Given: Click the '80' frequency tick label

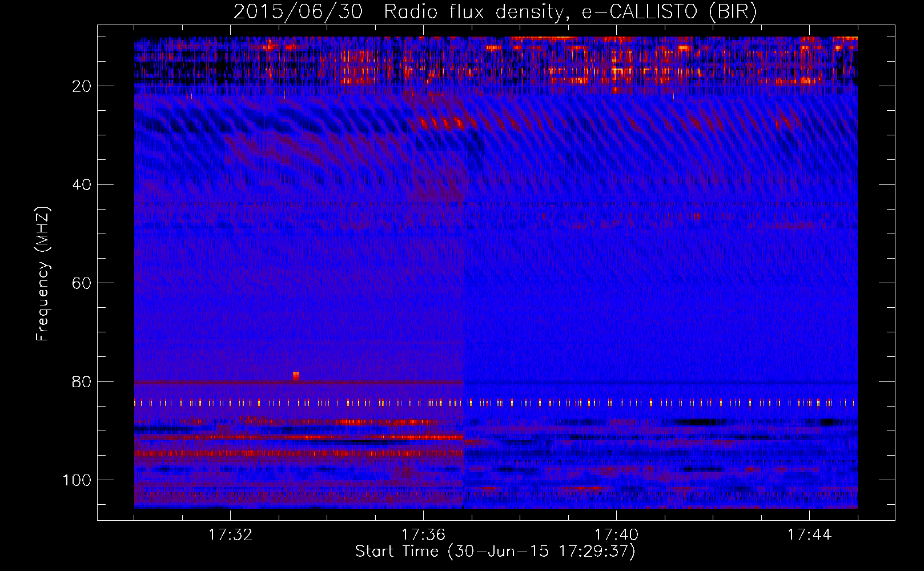Looking at the screenshot, I should [82, 382].
